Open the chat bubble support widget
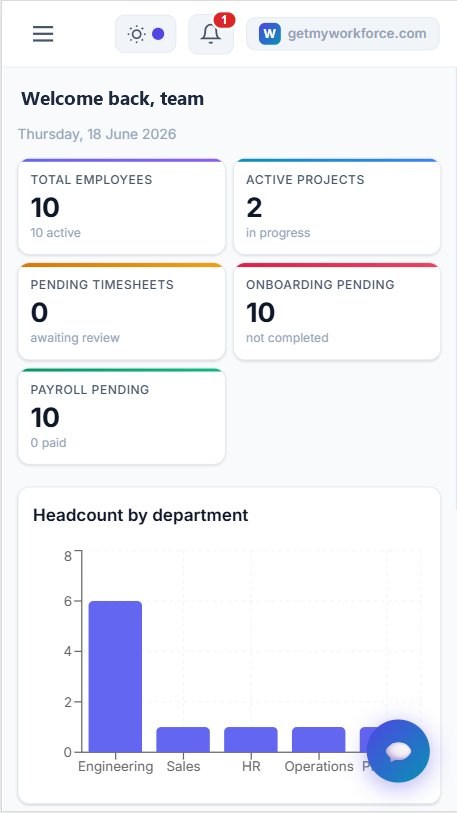The height and width of the screenshot is (813, 457). (398, 751)
